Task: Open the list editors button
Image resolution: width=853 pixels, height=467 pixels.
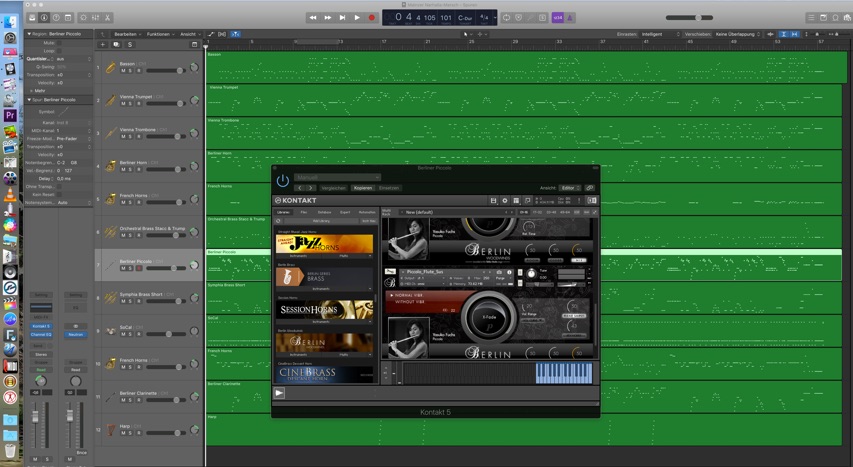Action: (811, 17)
